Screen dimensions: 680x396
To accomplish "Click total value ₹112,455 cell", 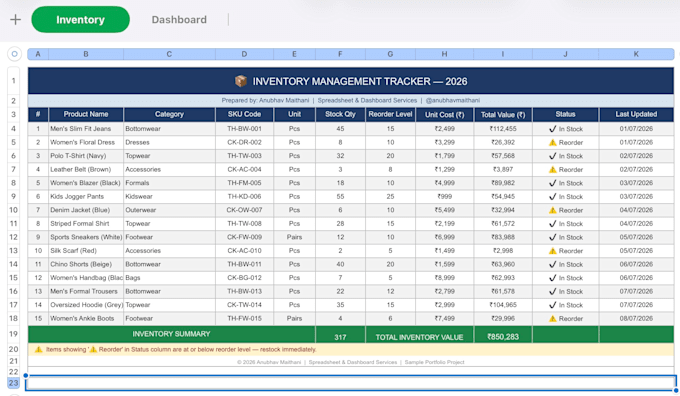I will (x=503, y=129).
